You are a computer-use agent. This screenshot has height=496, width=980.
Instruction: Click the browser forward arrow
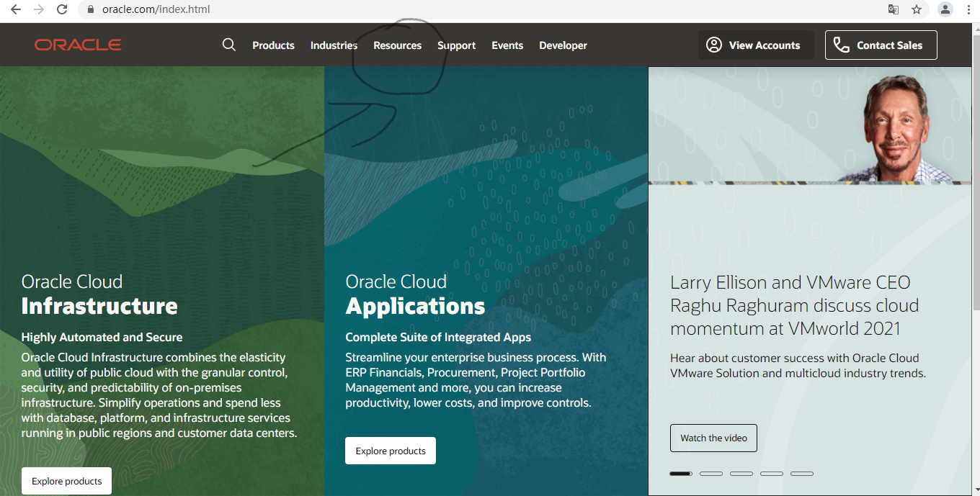[x=39, y=9]
